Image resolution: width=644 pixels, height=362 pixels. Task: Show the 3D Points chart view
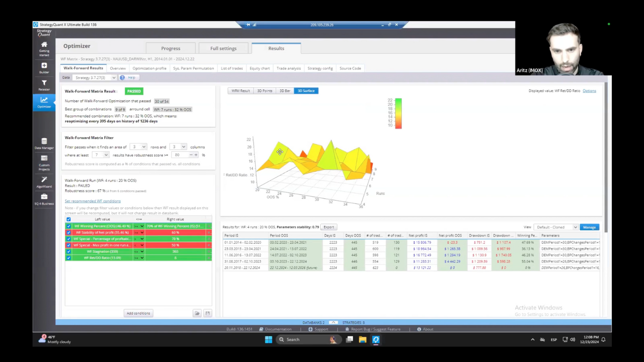click(x=265, y=91)
